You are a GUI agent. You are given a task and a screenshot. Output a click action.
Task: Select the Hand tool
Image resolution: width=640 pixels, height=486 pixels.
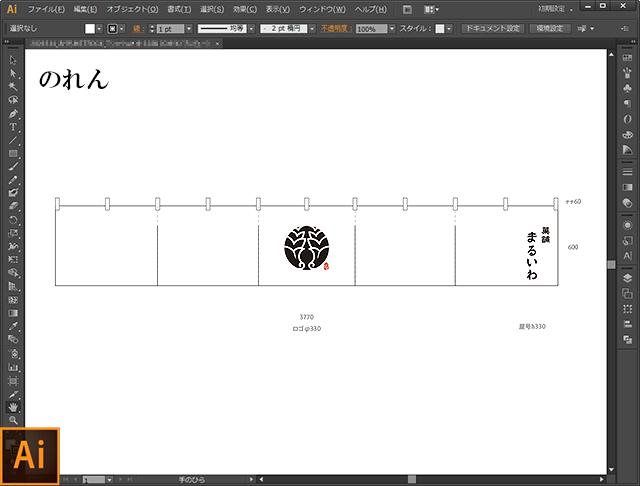13,407
